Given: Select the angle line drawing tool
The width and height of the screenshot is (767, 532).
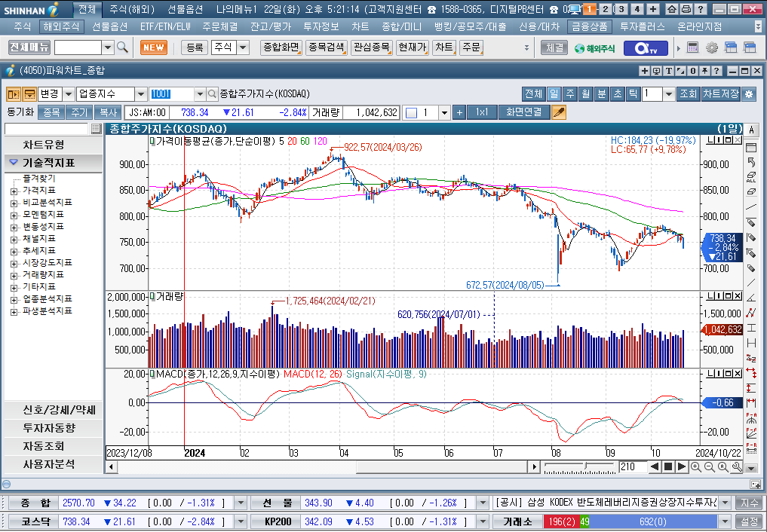Looking at the screenshot, I should [751, 298].
